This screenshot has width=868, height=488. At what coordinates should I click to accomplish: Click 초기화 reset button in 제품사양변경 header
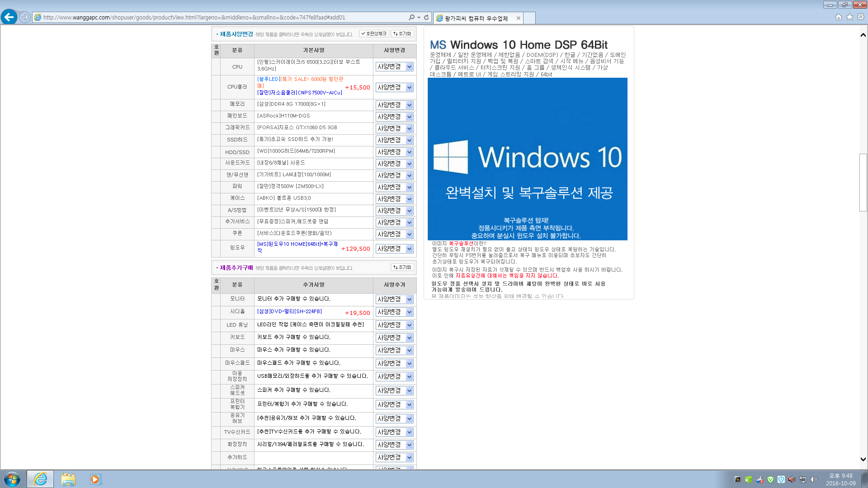point(402,34)
